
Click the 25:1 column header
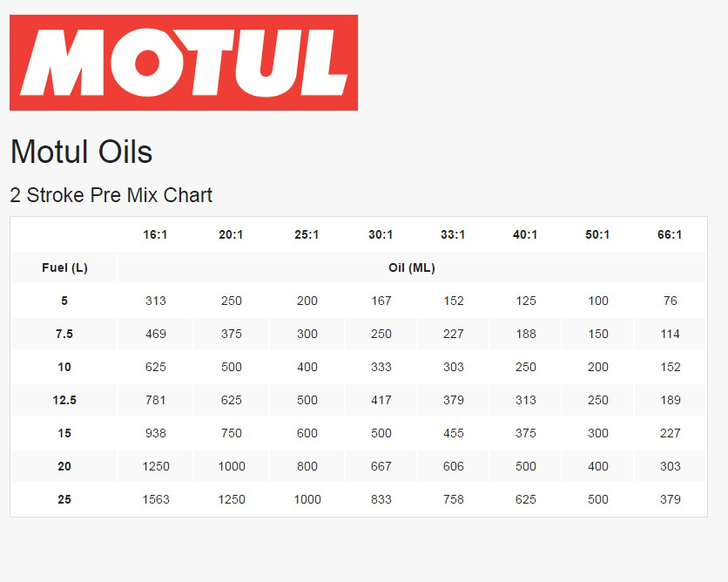(x=307, y=234)
